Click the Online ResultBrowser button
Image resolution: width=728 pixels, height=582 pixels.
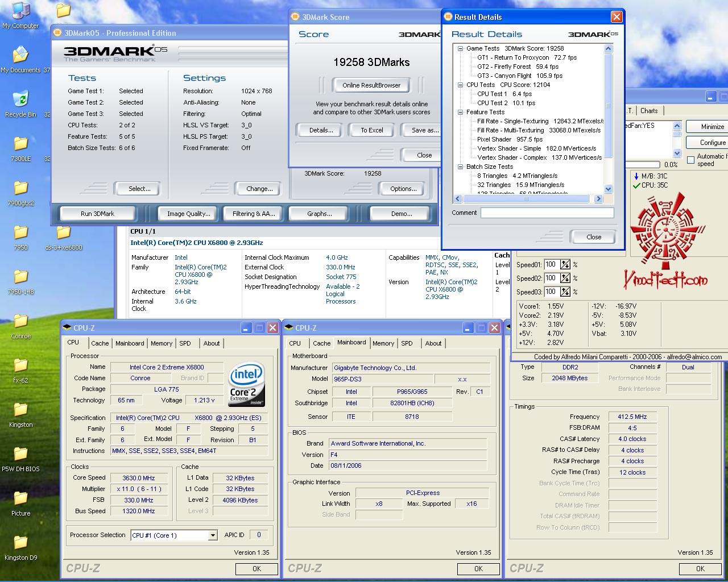click(x=371, y=85)
